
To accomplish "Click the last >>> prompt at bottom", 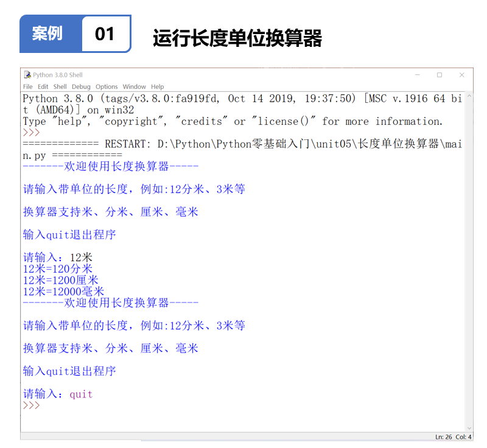I will [x=32, y=405].
